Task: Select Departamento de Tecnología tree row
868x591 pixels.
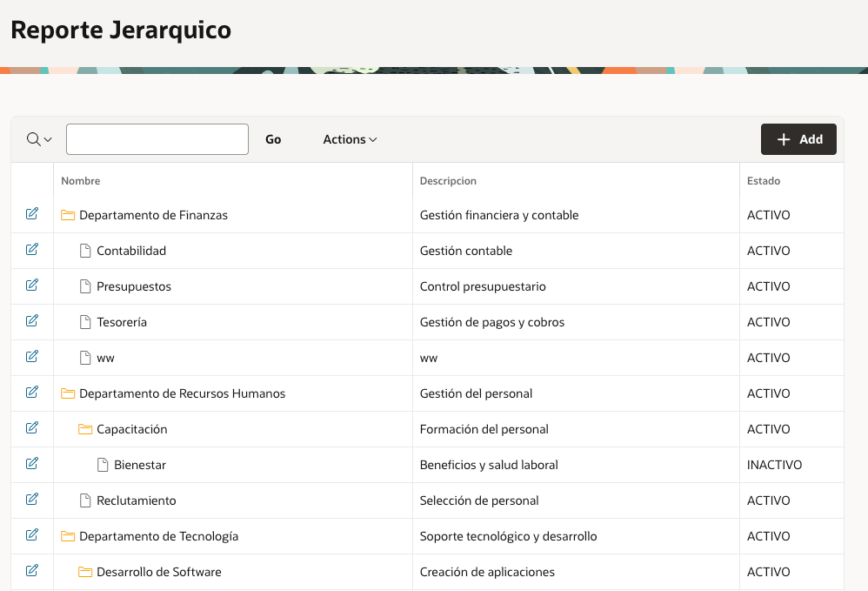Action: (158, 536)
